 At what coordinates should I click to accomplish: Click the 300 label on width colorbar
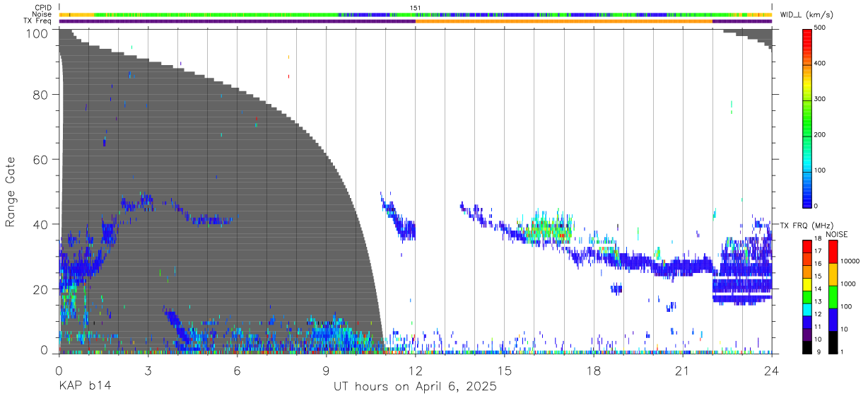pyautogui.click(x=820, y=99)
